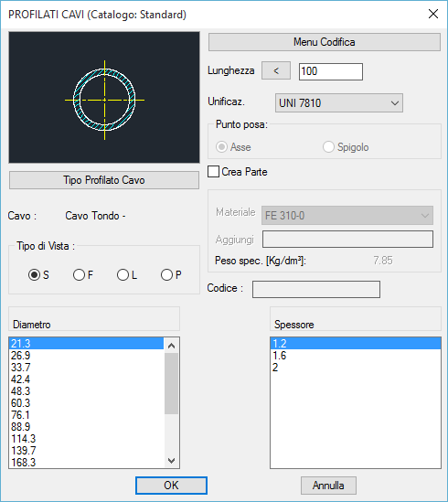Open the Menu Codifica button
448x502 pixels.
click(x=325, y=42)
